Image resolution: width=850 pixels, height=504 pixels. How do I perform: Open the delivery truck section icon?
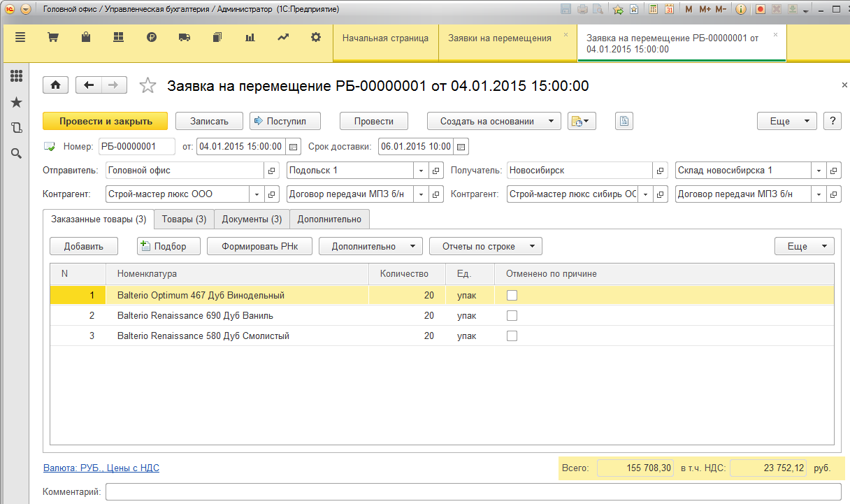click(x=185, y=38)
